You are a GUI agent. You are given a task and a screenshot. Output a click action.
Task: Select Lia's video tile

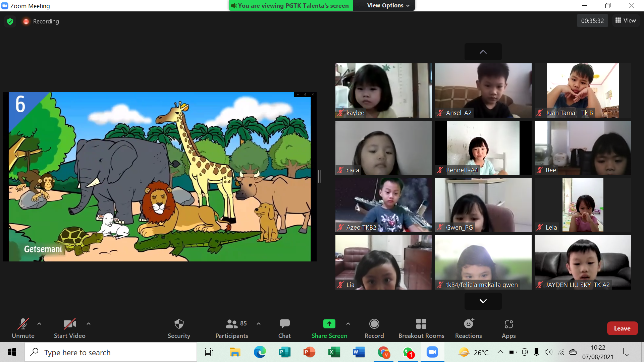point(384,262)
